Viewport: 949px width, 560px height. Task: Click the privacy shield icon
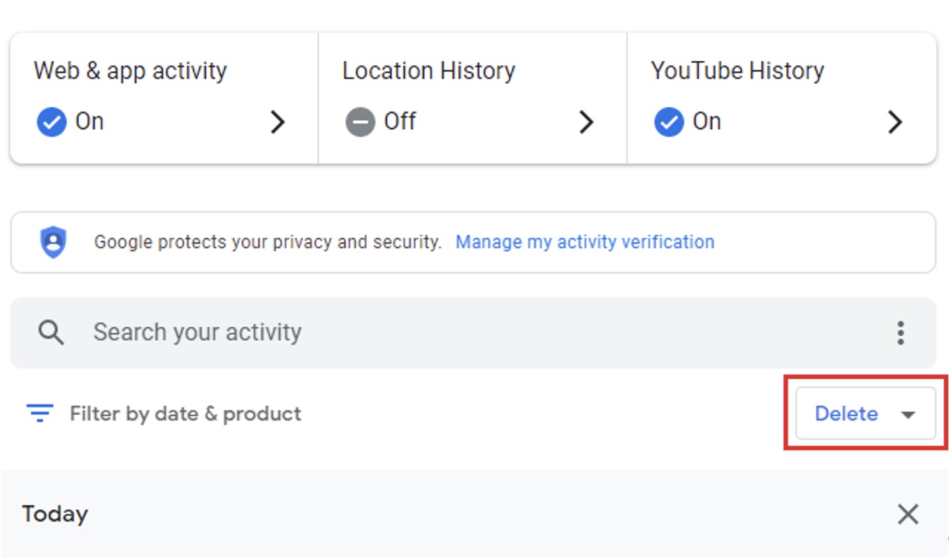54,242
